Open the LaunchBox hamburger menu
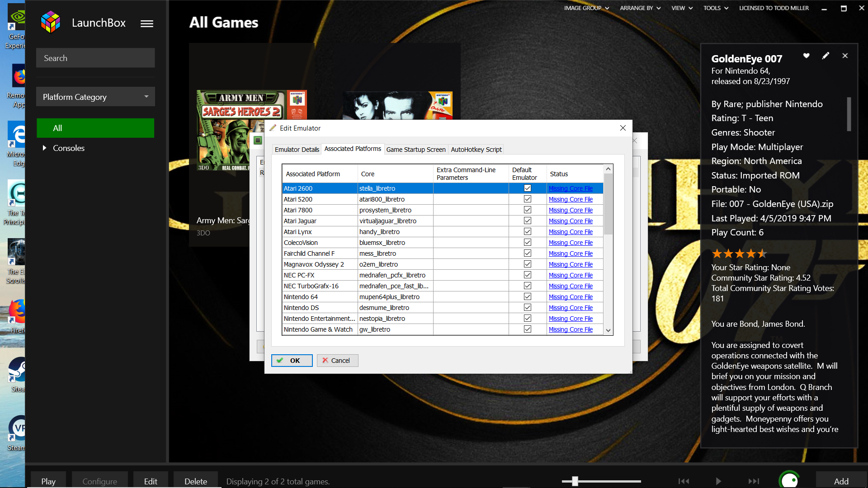 click(x=146, y=23)
